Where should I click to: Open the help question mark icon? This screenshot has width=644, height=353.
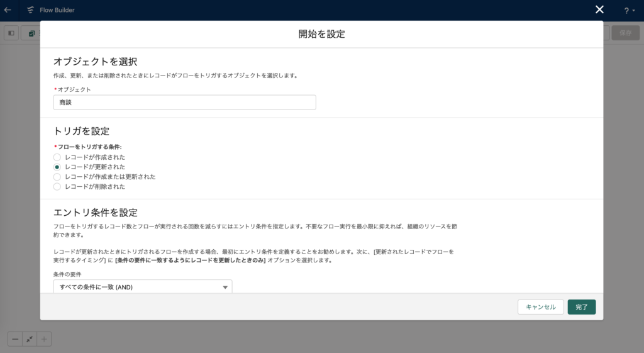pyautogui.click(x=626, y=11)
